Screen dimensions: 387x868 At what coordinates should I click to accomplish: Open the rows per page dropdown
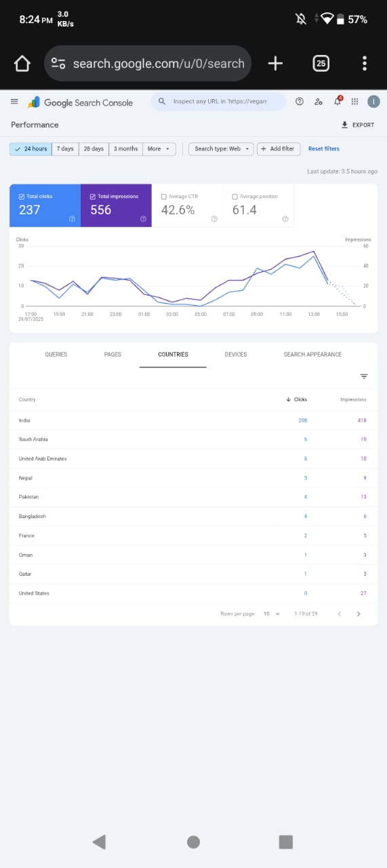tap(271, 614)
